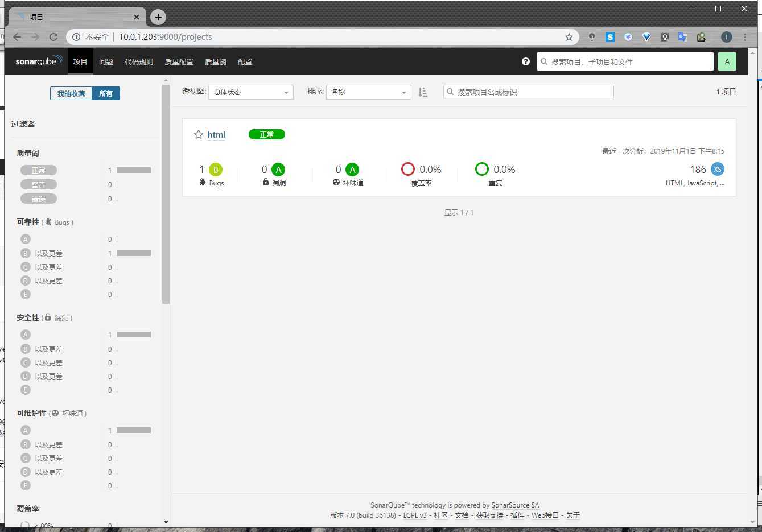Click the blue XS size badge
Viewport: 762px width, 532px height.
pos(718,169)
